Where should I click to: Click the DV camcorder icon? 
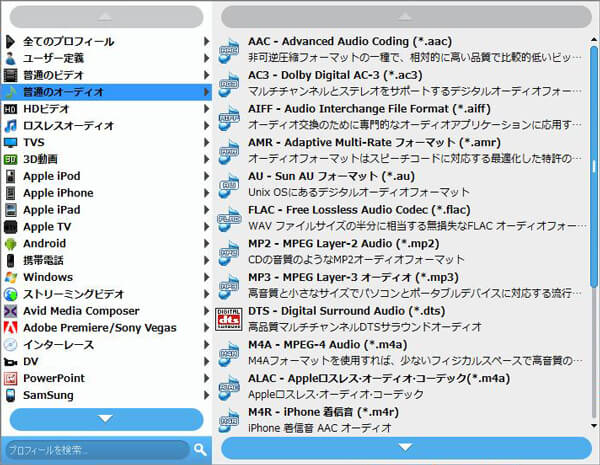tap(10, 362)
